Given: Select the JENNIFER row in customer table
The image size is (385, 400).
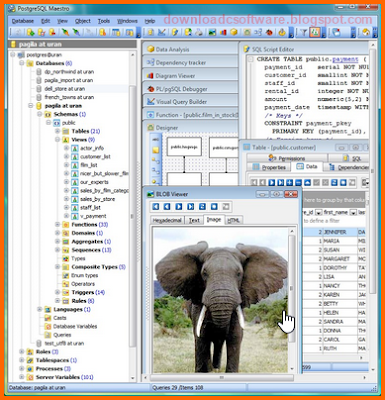Looking at the screenshot, I should (x=334, y=232).
